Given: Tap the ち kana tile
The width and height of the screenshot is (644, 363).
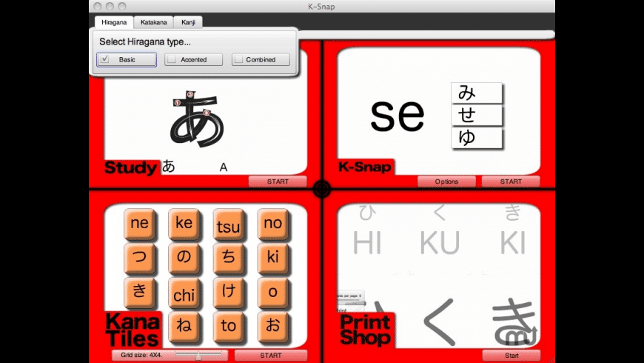Looking at the screenshot, I should click(x=228, y=258).
